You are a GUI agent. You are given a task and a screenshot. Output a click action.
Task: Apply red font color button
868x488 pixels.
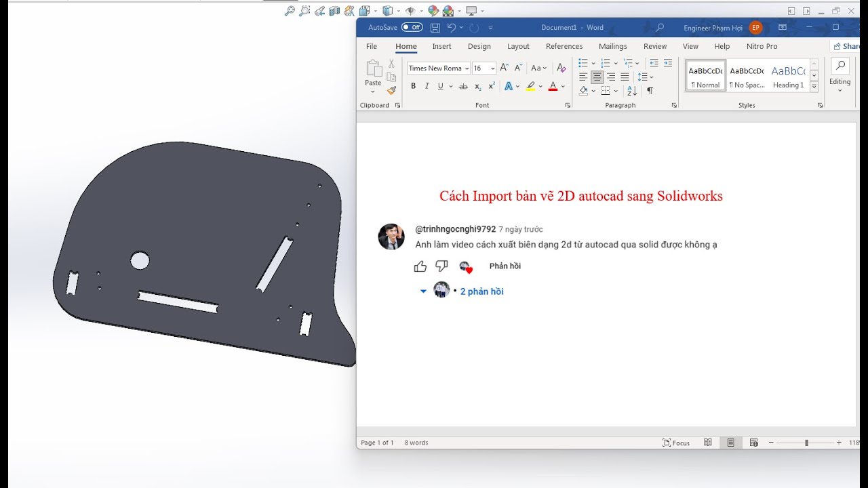(553, 86)
